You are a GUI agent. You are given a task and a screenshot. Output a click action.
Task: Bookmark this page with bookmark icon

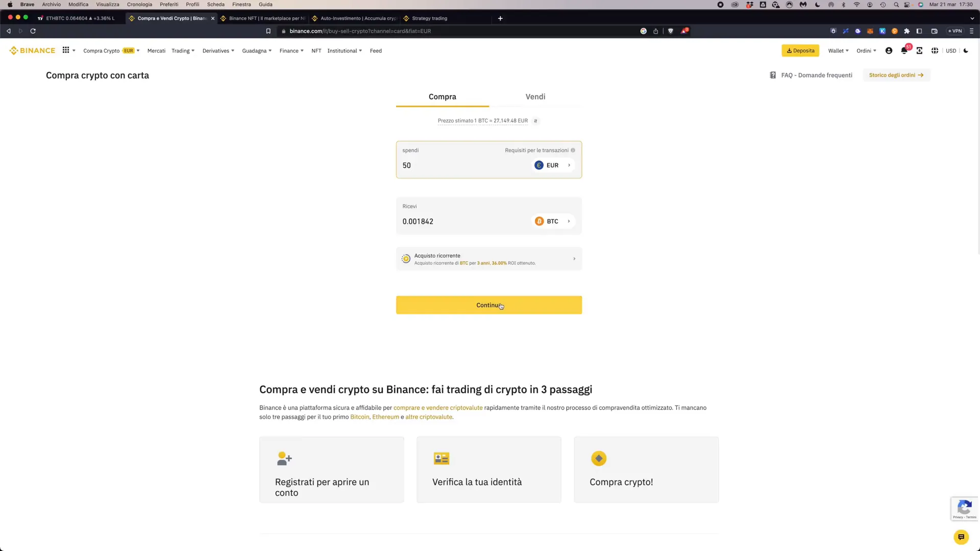(268, 31)
